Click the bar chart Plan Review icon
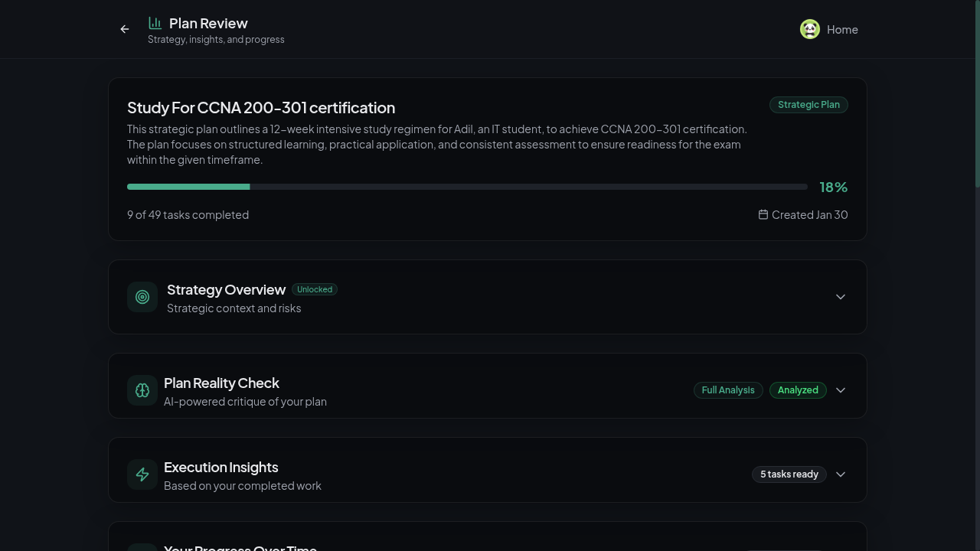Viewport: 980px width, 551px height. pos(155,23)
